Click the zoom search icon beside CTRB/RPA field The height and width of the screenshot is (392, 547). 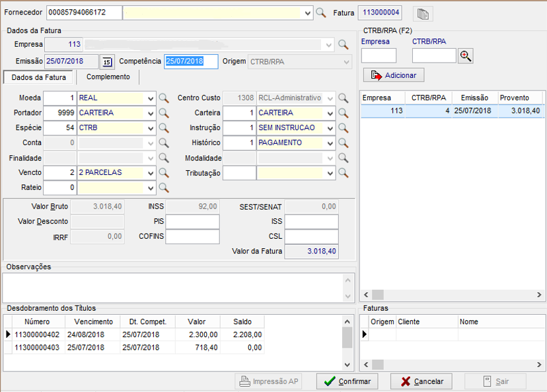coord(466,55)
